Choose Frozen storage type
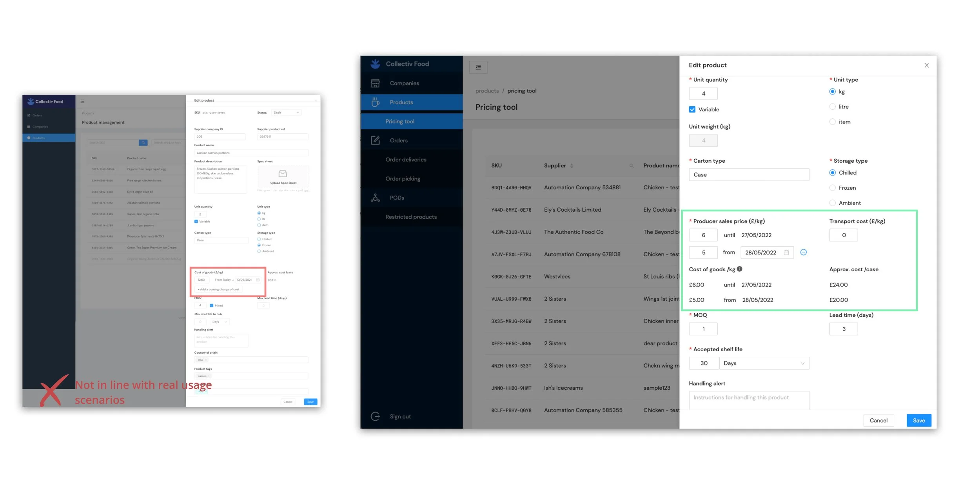The height and width of the screenshot is (490, 980). [x=833, y=187]
